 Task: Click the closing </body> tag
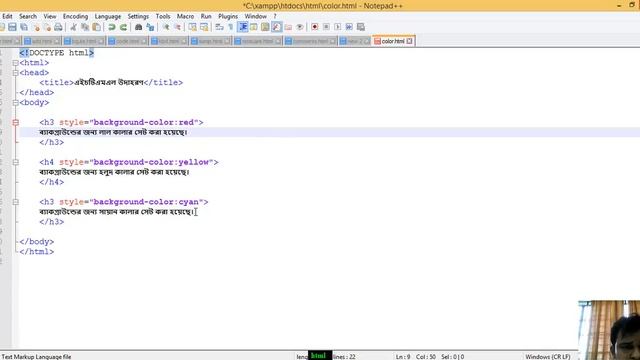[37, 242]
